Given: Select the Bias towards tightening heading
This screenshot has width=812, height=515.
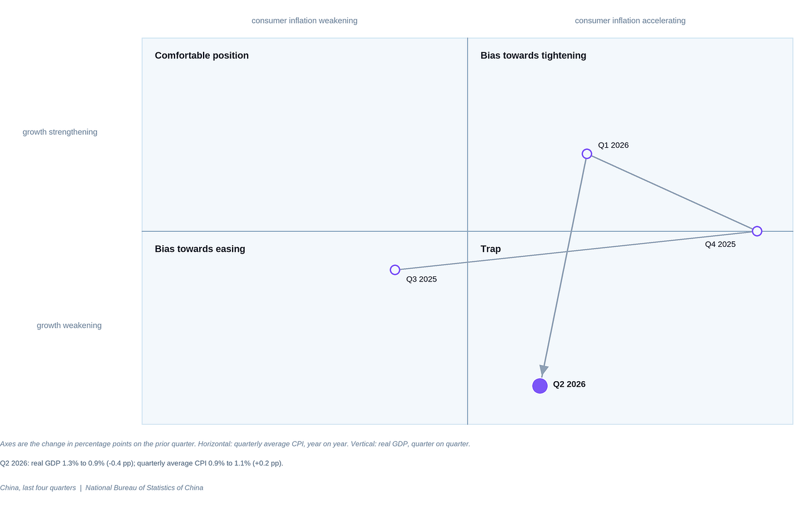Looking at the screenshot, I should pyautogui.click(x=533, y=56).
